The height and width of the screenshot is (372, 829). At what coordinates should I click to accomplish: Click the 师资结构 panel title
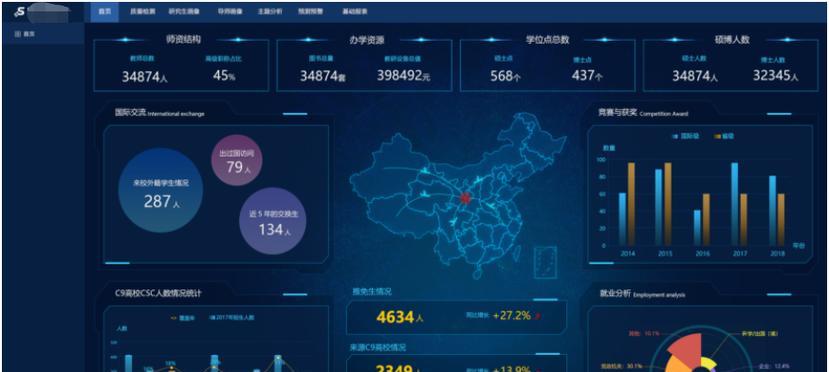183,40
